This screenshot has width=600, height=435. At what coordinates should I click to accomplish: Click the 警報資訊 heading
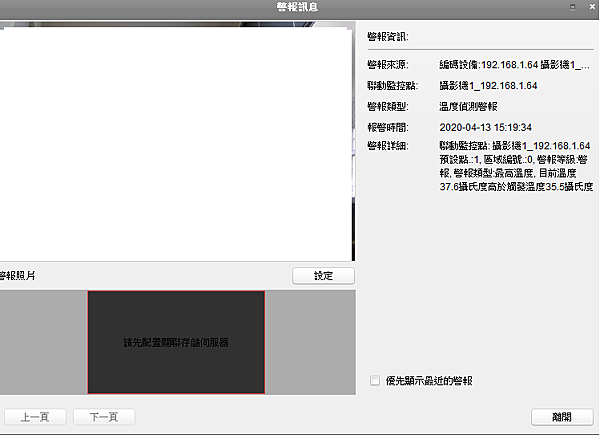tap(388, 37)
